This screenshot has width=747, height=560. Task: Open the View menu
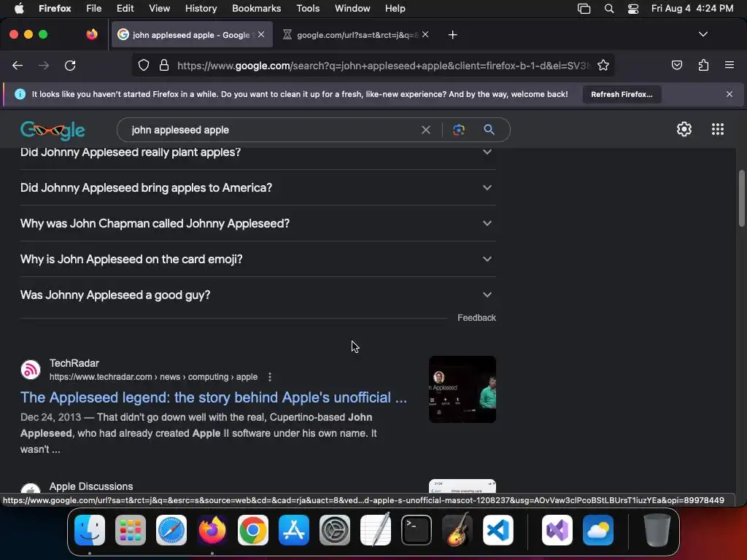pos(159,9)
